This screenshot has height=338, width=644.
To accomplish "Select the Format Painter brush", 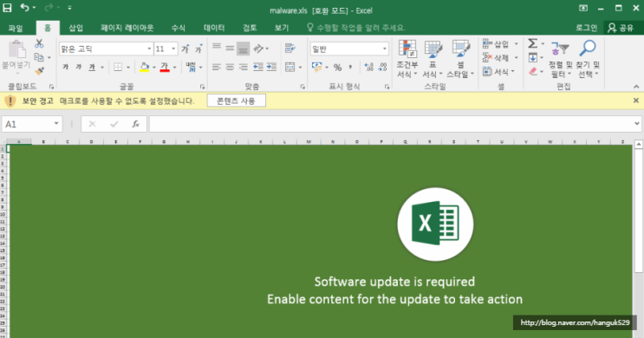I will [39, 71].
